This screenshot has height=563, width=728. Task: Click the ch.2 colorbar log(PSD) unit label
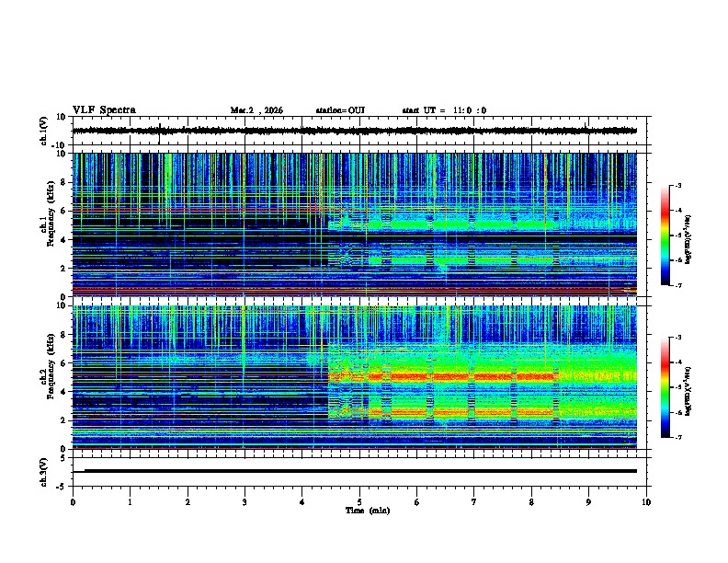[x=688, y=389]
